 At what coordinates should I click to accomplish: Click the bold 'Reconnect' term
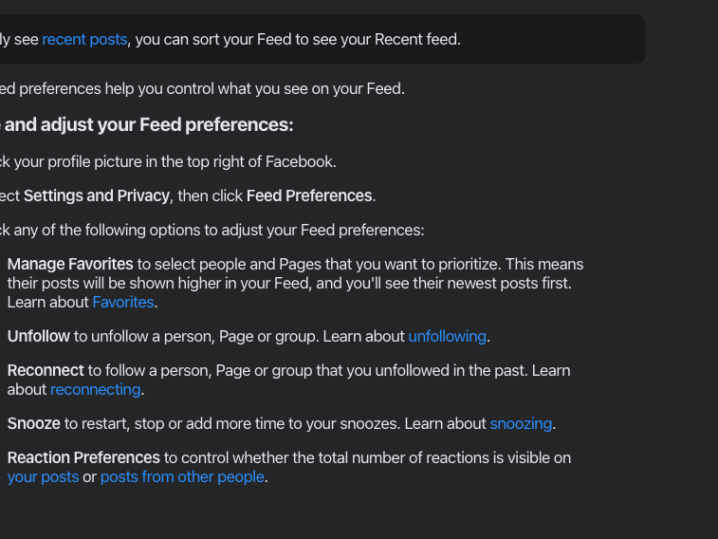[46, 370]
